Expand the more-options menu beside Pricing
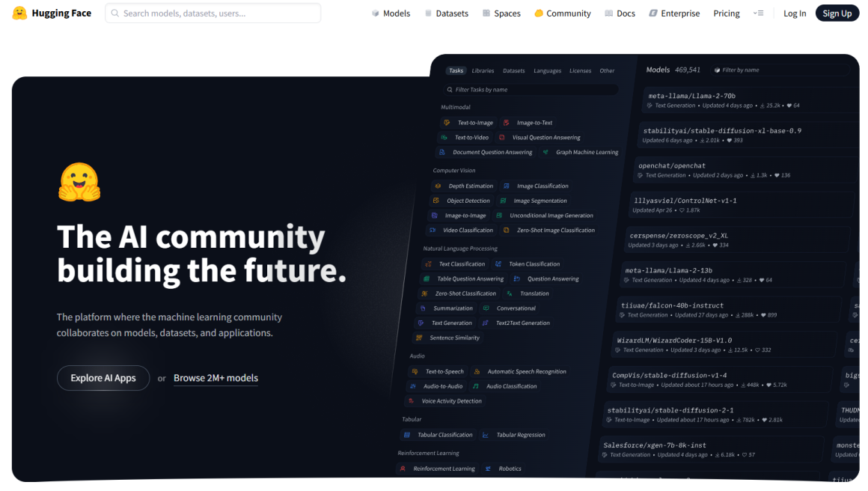Viewport: 868px width, 491px height. pos(758,13)
